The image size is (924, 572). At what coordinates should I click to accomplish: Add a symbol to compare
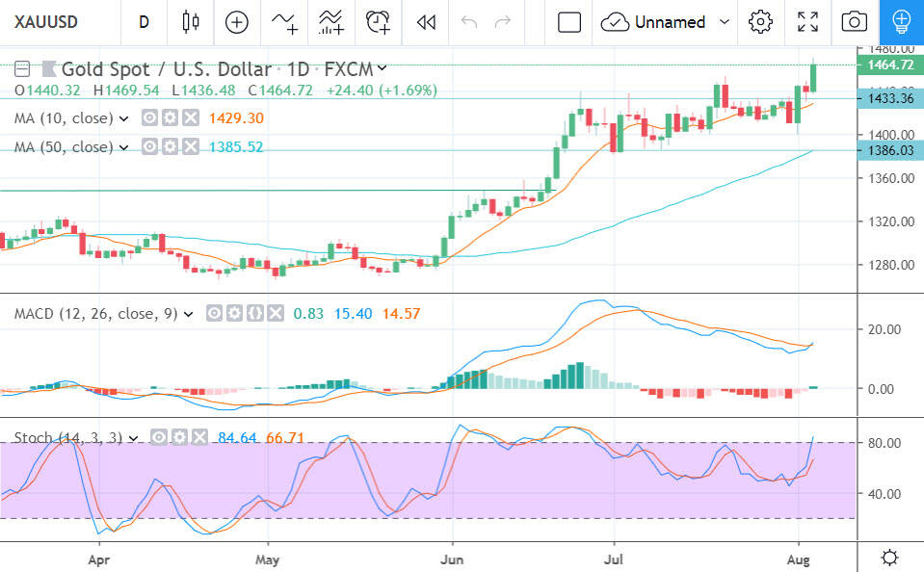(x=237, y=22)
